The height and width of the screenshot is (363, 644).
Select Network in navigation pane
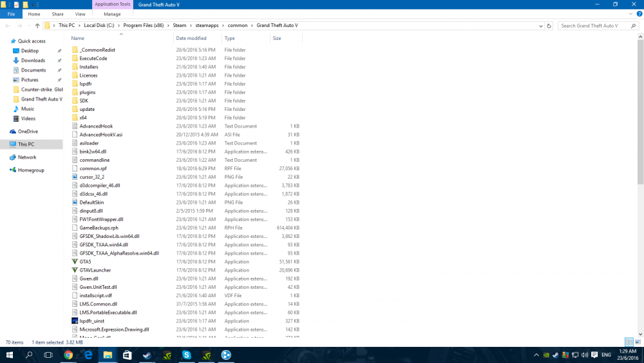click(x=27, y=157)
